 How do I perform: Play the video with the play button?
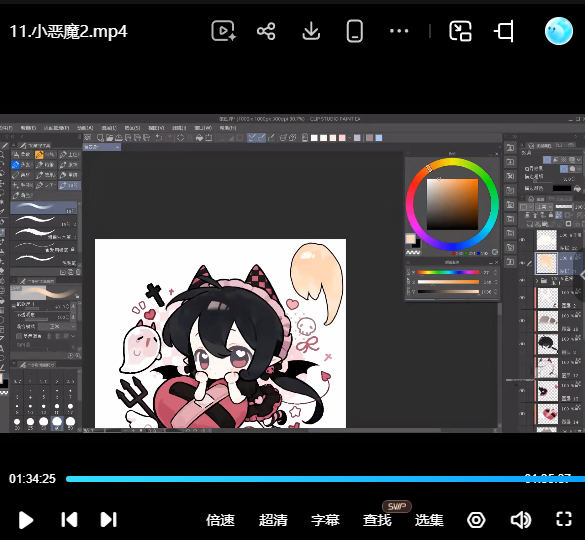(26, 520)
